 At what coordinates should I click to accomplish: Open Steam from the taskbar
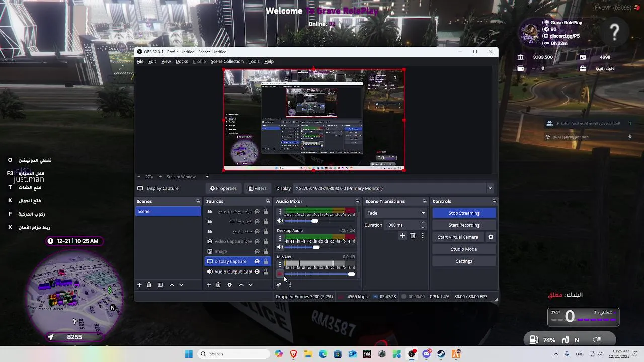(441, 354)
